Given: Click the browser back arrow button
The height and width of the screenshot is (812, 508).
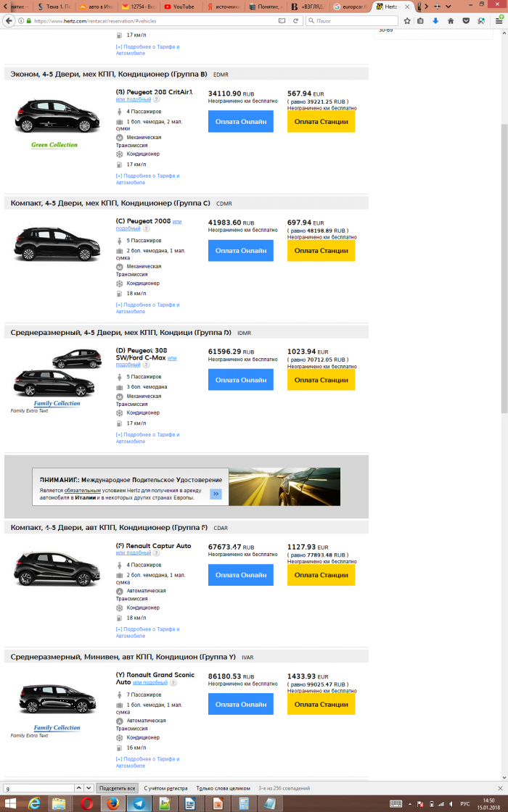Looking at the screenshot, I should (9, 21).
